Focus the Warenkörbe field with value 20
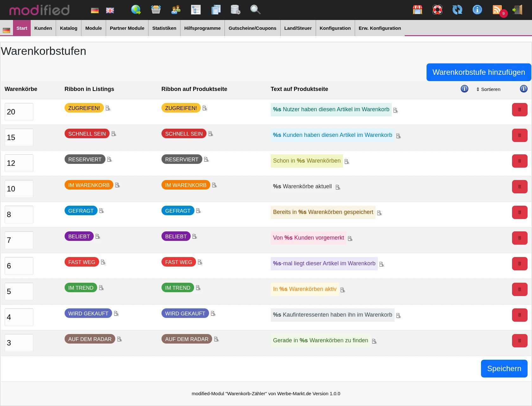Screen dimensions: 532x406 click(19, 112)
